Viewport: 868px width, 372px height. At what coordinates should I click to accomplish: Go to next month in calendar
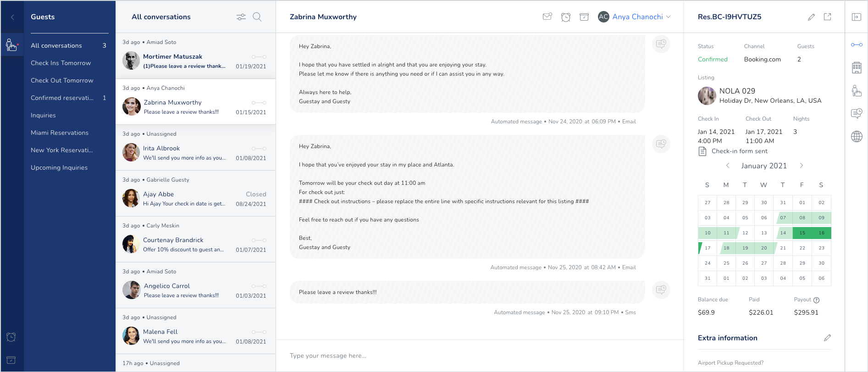pyautogui.click(x=801, y=166)
